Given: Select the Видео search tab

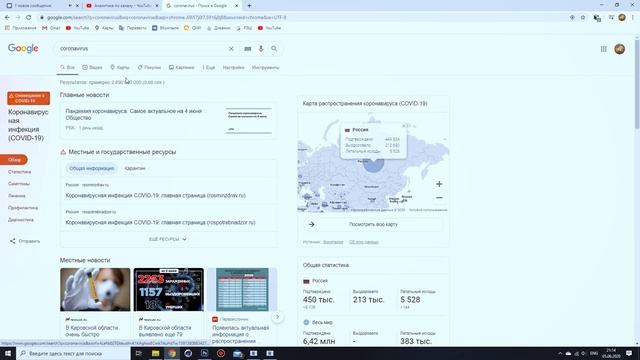Looking at the screenshot, I should pos(92,67).
